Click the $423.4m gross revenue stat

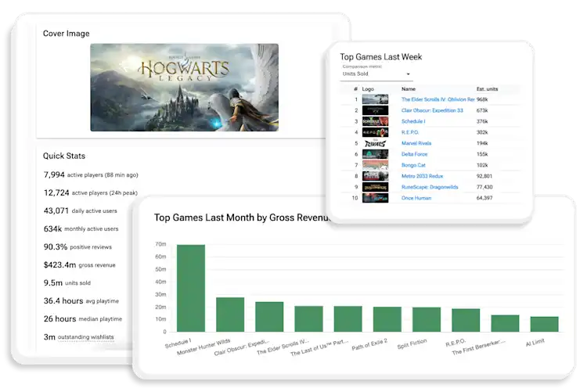(79, 264)
